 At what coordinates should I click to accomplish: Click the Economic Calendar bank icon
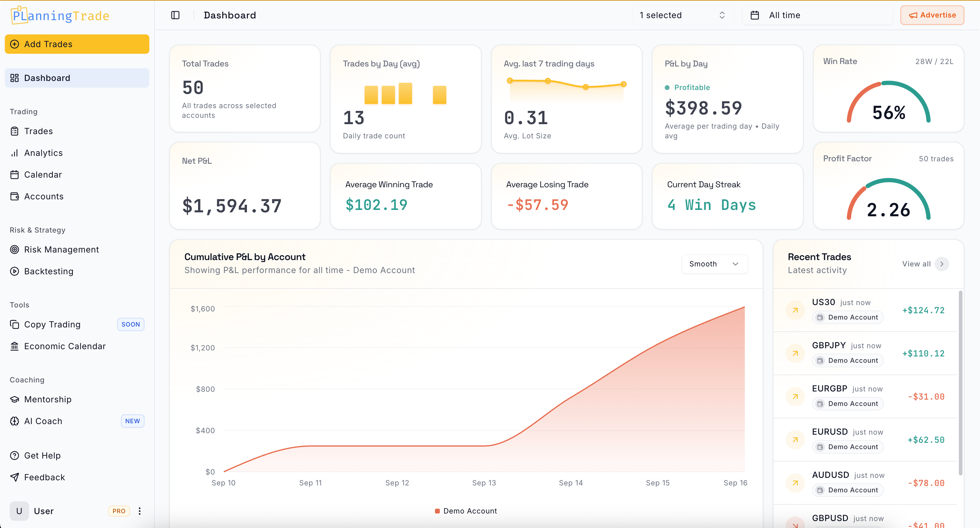click(15, 346)
